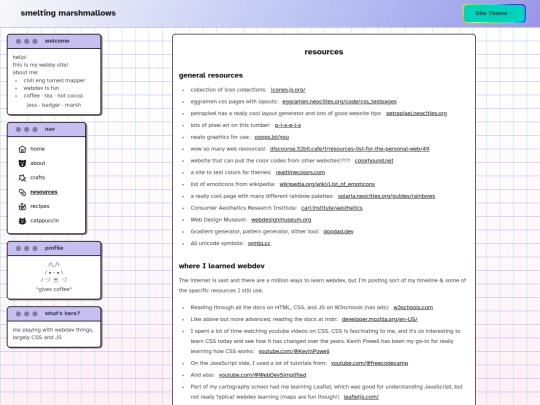The height and width of the screenshot is (405, 540).
Task: Click 'webdev is fun' list item
Action: pyautogui.click(x=41, y=88)
